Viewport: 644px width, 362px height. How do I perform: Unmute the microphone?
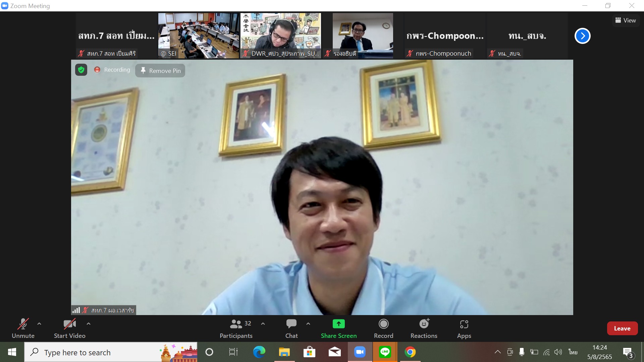pos(23,328)
